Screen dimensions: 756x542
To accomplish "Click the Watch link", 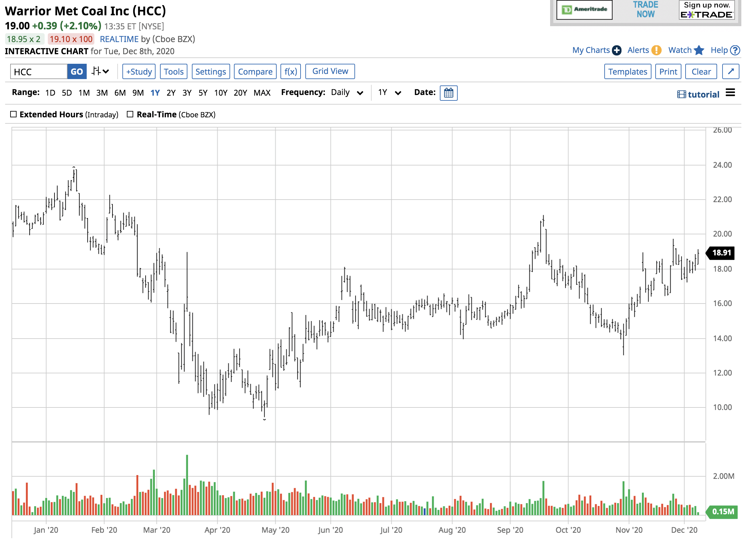I will tap(680, 50).
